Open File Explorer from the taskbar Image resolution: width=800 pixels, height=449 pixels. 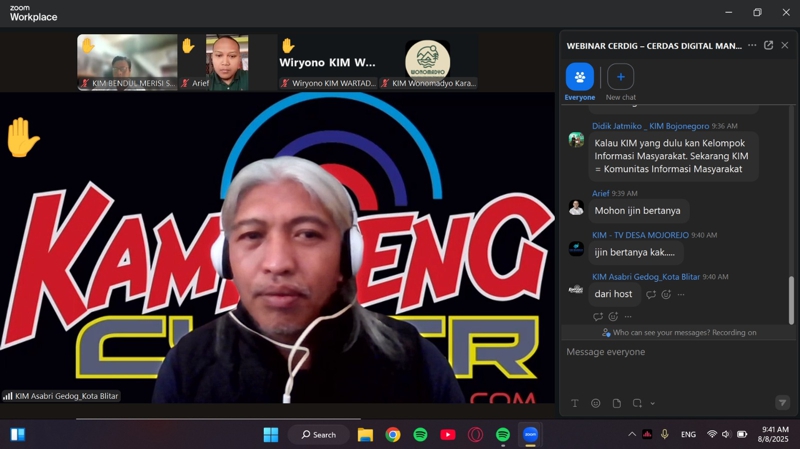pyautogui.click(x=365, y=435)
